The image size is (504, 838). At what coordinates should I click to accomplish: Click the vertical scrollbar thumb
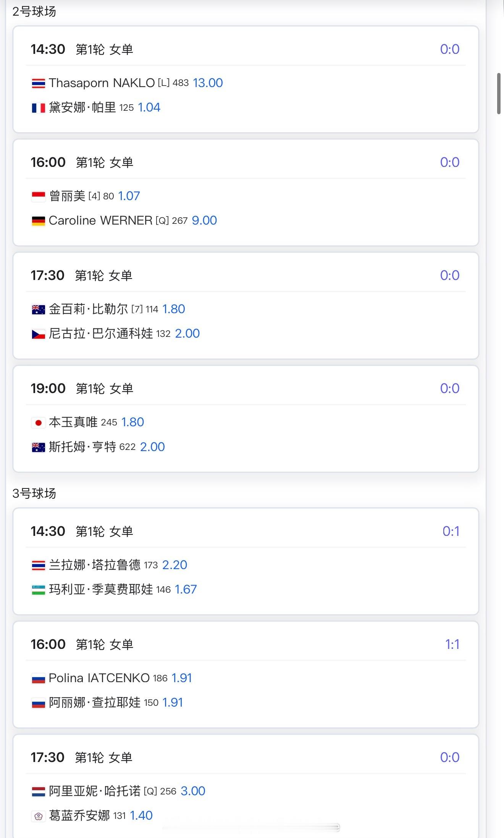[498, 94]
